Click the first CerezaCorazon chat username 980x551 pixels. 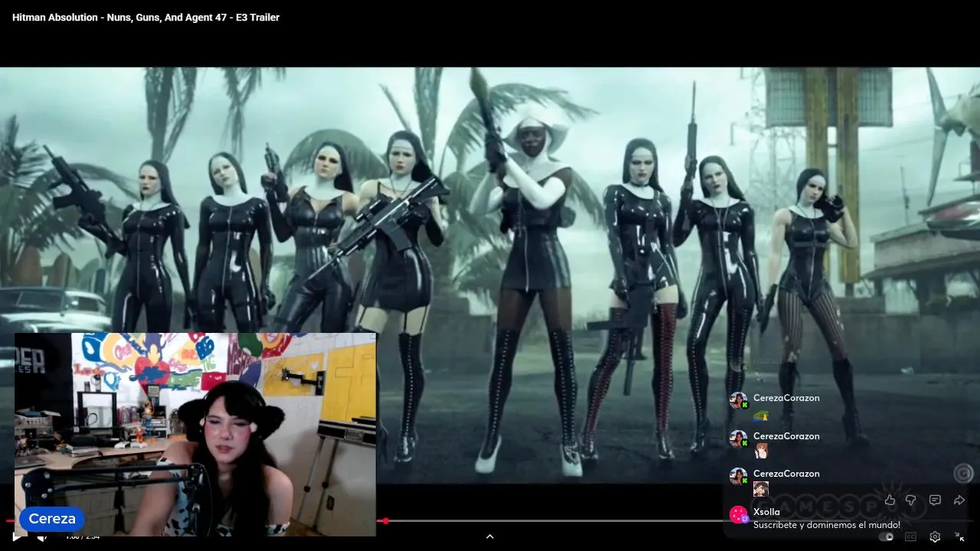click(x=786, y=398)
